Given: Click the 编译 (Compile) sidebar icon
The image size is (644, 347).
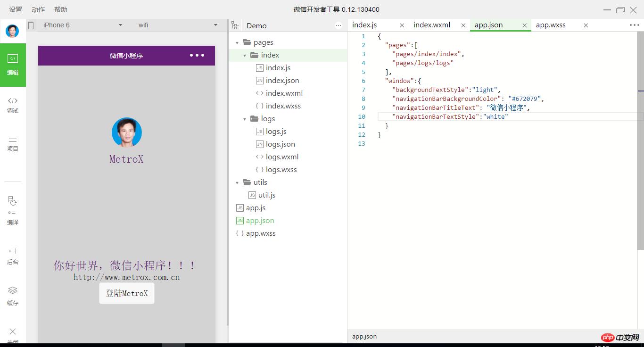Looking at the screenshot, I should point(13,210).
